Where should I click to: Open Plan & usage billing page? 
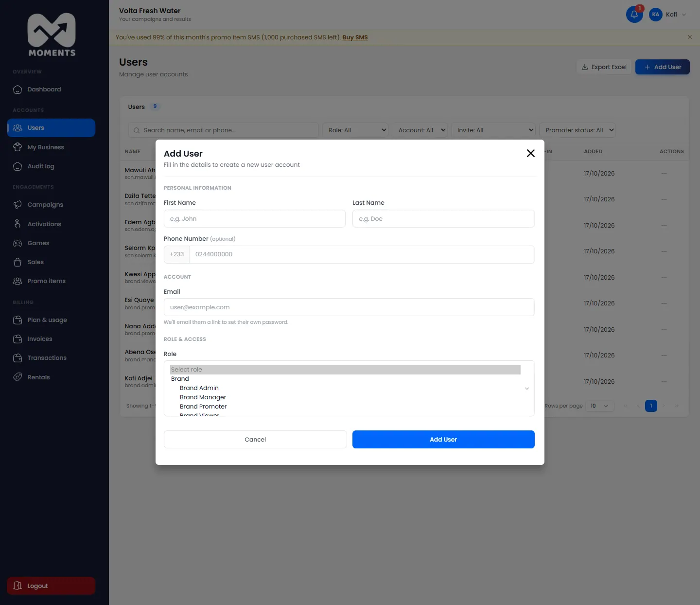click(51, 320)
